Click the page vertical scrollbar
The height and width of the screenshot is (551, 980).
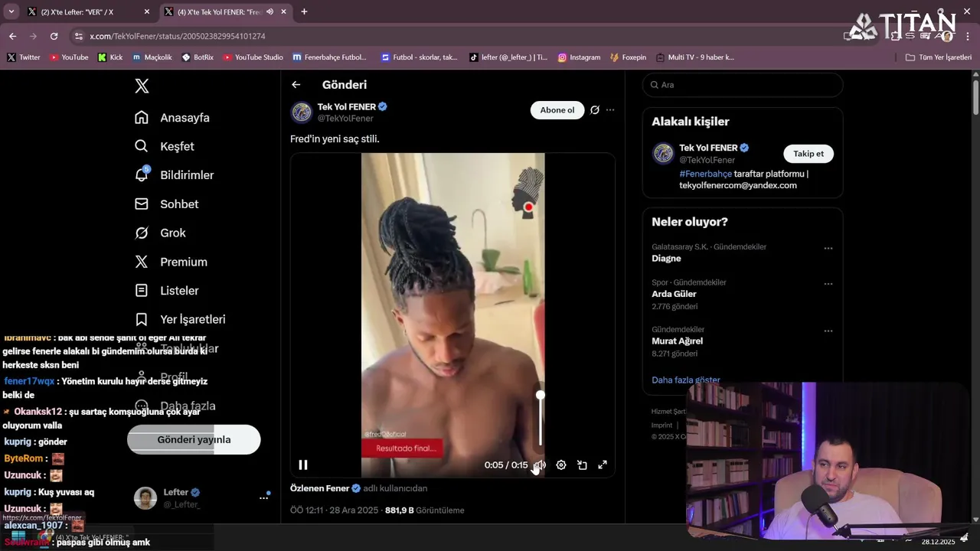(975, 99)
